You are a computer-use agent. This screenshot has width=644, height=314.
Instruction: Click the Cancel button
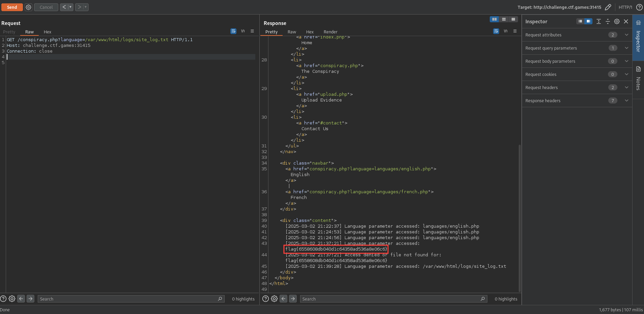[46, 7]
